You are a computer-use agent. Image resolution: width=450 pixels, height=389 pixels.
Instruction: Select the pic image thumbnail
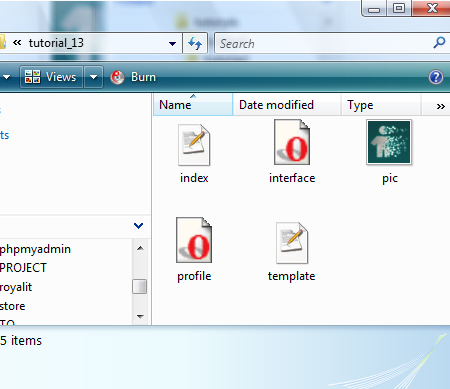[389, 142]
